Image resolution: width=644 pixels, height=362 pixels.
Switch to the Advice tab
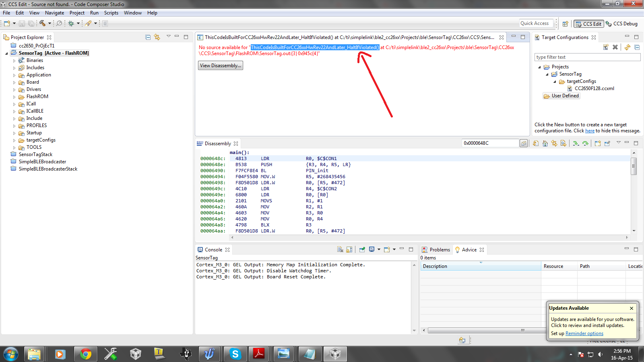coord(469,250)
